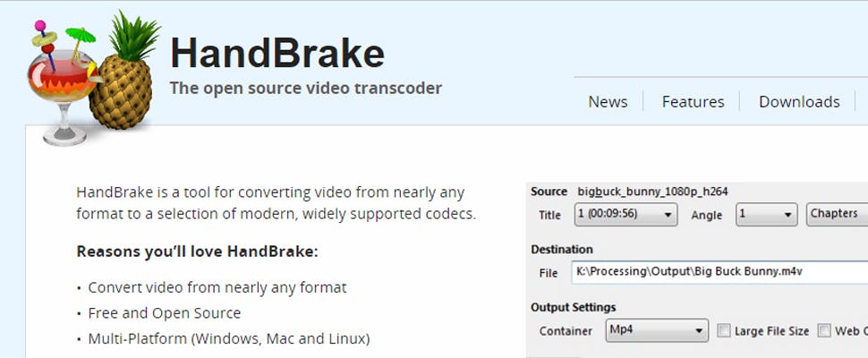Click the destination File path field
The width and height of the screenshot is (868, 358).
[x=716, y=272]
